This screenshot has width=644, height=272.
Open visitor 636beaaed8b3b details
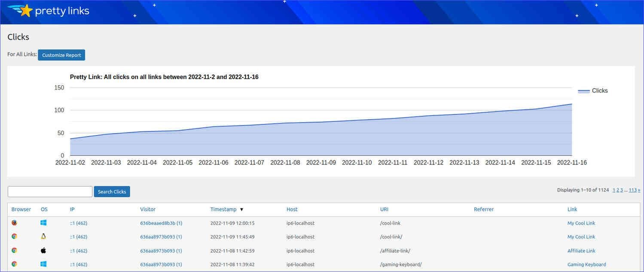(161, 223)
